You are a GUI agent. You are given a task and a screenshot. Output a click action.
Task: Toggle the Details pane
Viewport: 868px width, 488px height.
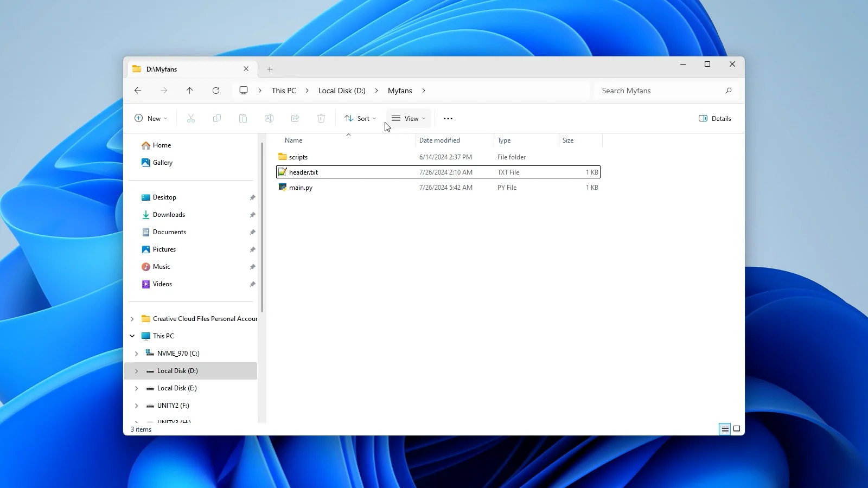pos(715,118)
